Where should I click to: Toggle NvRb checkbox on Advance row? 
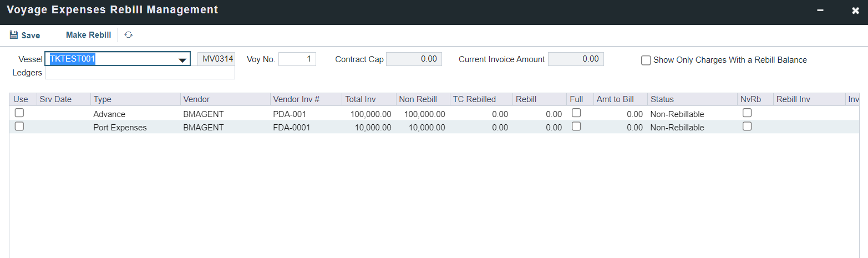point(747,113)
